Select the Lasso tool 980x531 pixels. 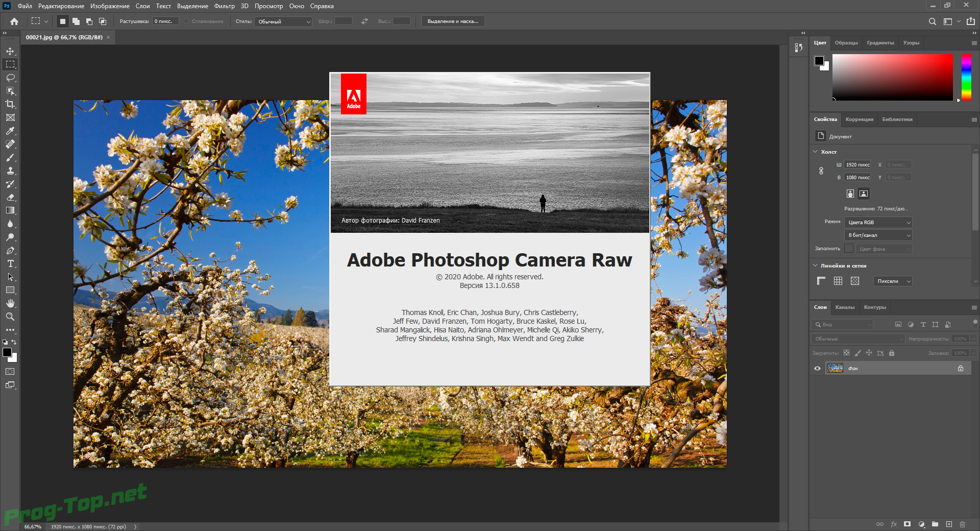pos(10,78)
